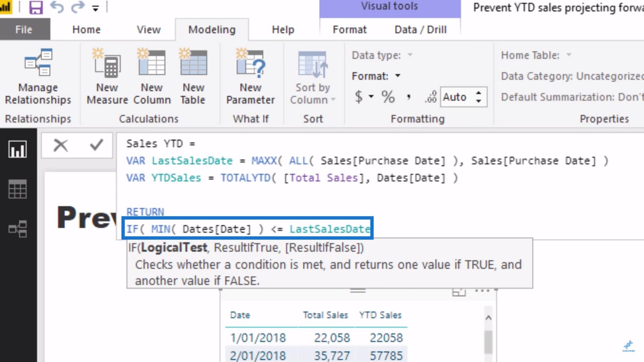The width and height of the screenshot is (644, 362).
Task: Apply percentage format
Action: pos(388,97)
